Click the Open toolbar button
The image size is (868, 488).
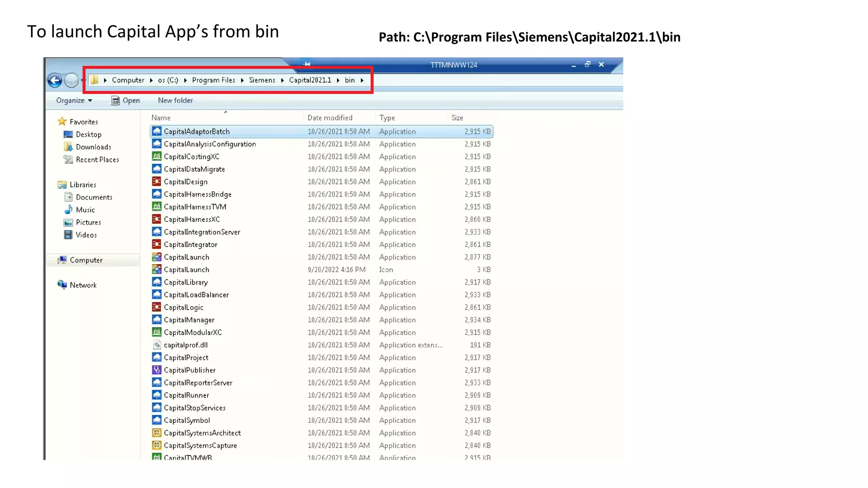[125, 100]
